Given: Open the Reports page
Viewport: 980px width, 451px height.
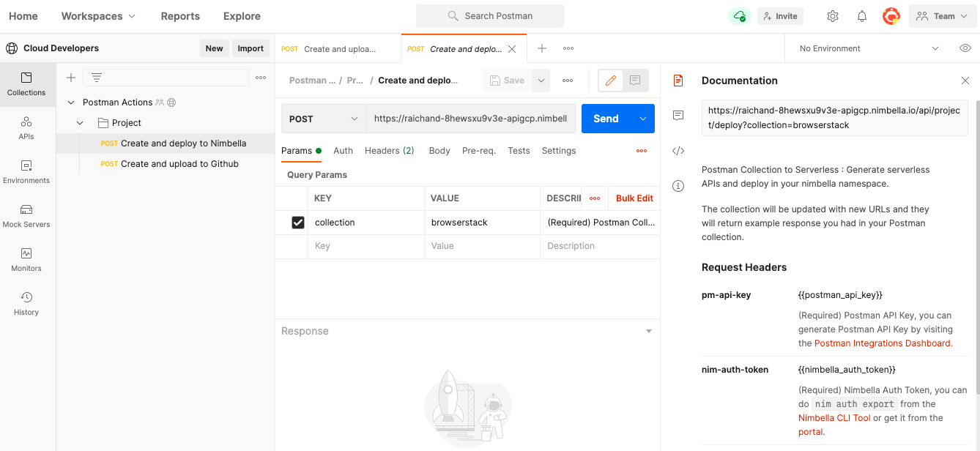Looking at the screenshot, I should click(x=180, y=16).
